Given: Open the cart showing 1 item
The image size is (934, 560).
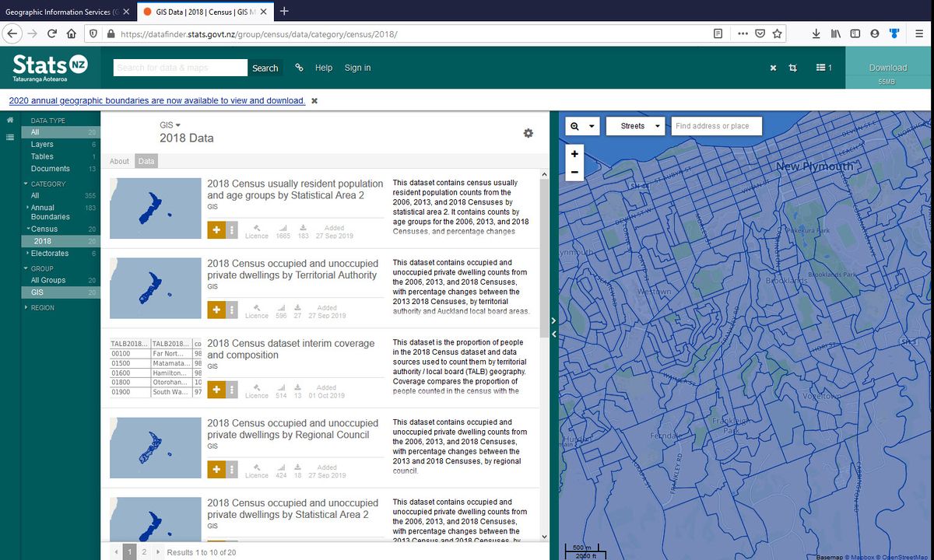Looking at the screenshot, I should tap(823, 68).
